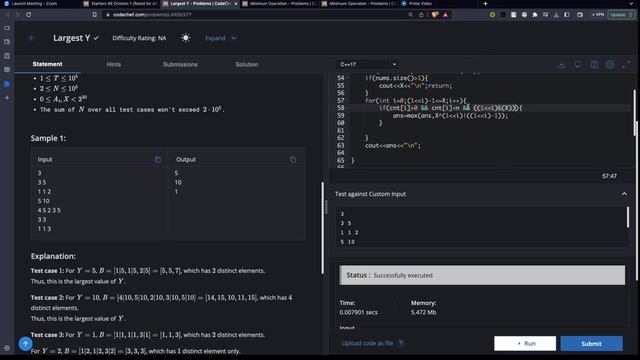Switch to Starters 86 Division 1 tab
This screenshot has height=360, width=640.
(x=120, y=4)
